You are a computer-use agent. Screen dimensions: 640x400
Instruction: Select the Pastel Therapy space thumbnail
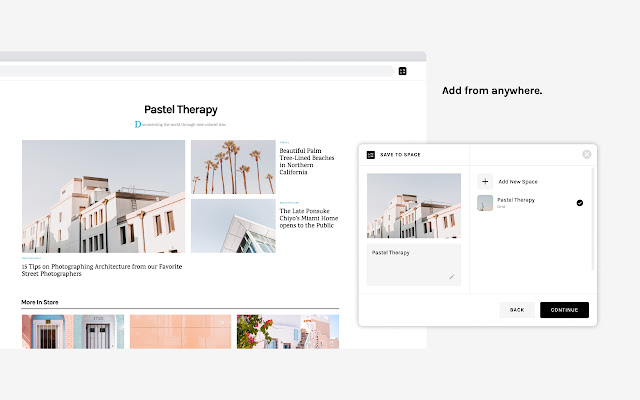tap(485, 203)
